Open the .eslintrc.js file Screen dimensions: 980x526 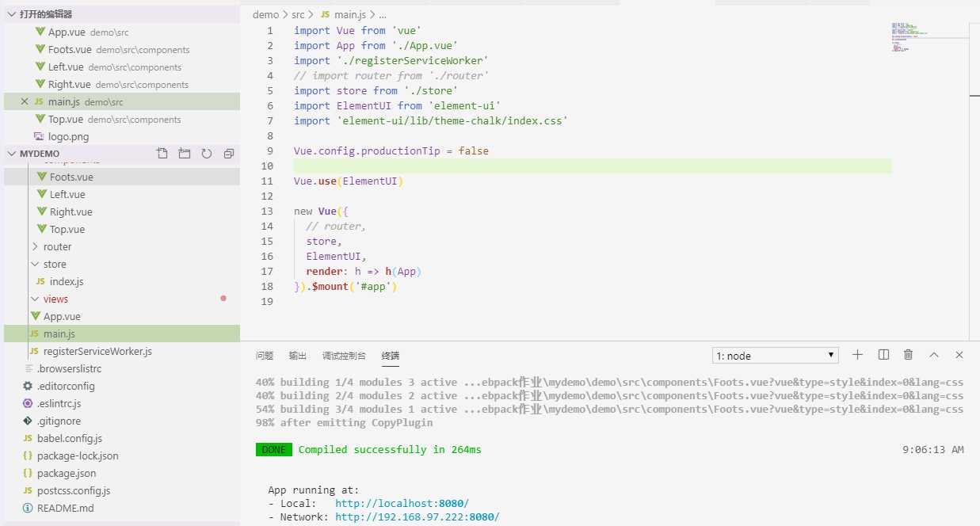pos(121,403)
